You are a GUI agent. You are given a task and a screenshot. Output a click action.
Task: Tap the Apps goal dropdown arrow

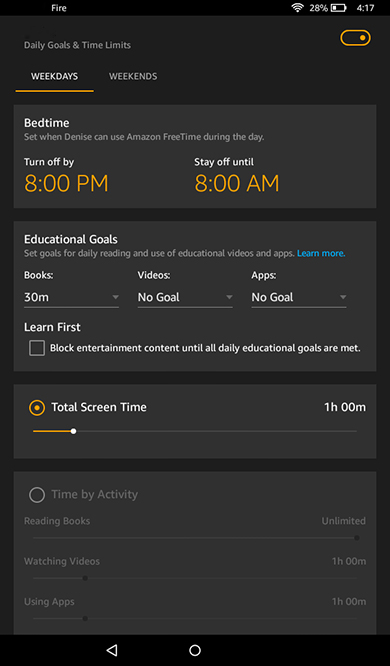[343, 297]
